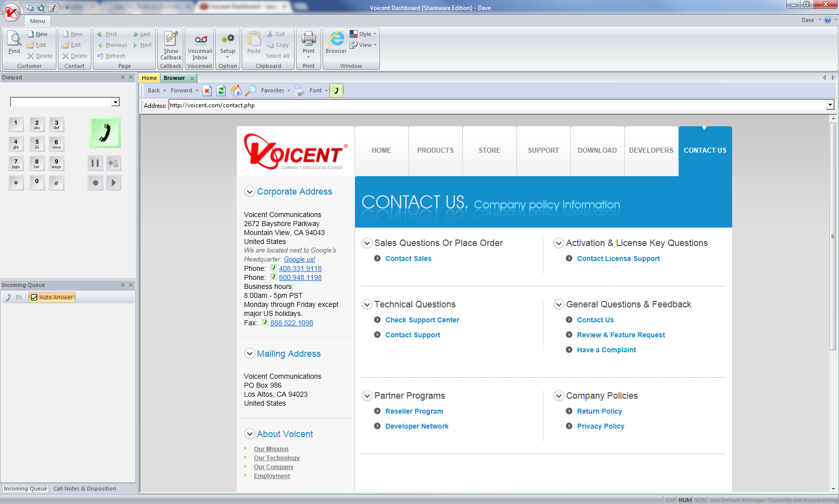
Task: Click the browser stop loading icon
Action: click(207, 91)
